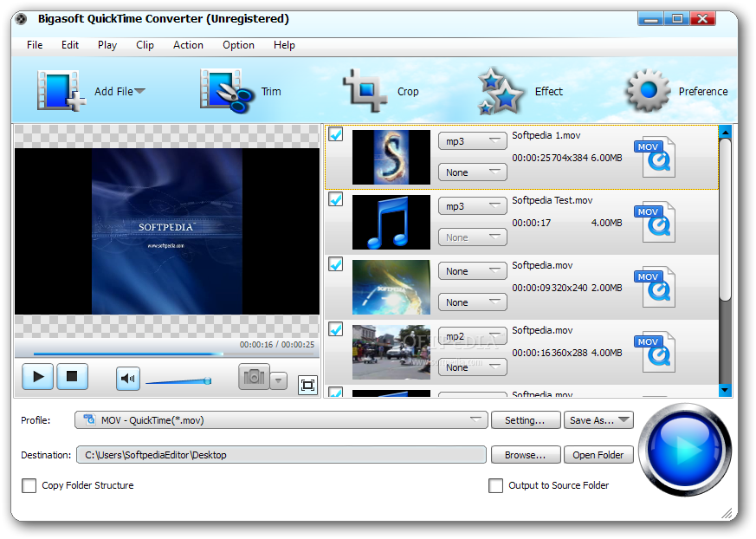The image size is (756, 539).
Task: Expand the Save As dropdown
Action: 624,419
